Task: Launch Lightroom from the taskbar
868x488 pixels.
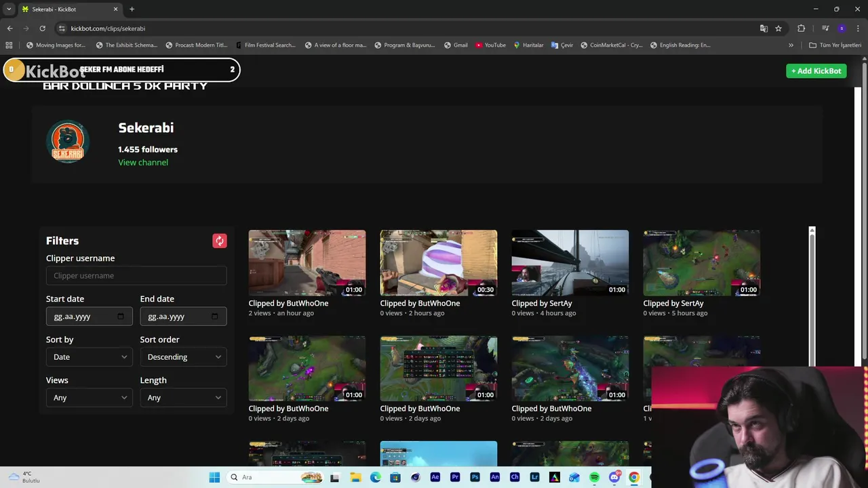Action: [534, 477]
